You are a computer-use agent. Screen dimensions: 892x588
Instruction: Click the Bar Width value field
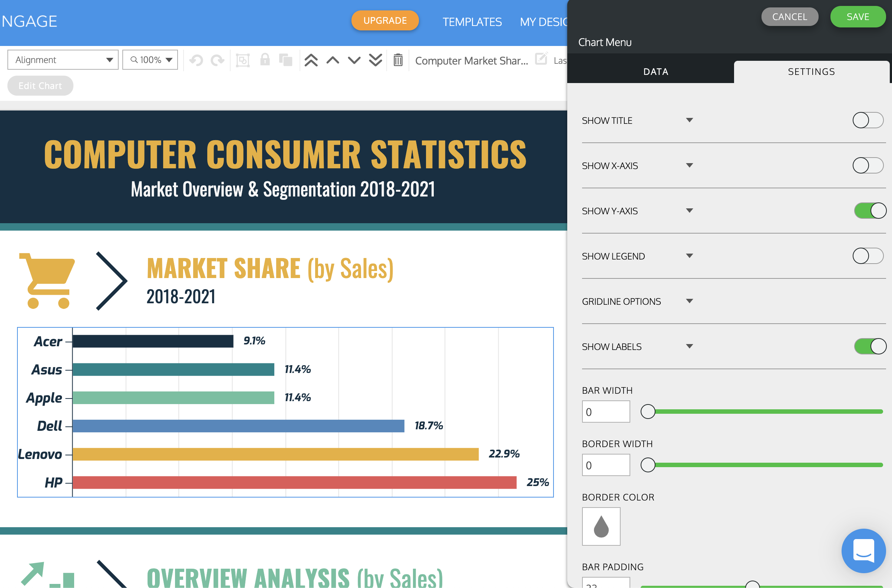click(605, 412)
